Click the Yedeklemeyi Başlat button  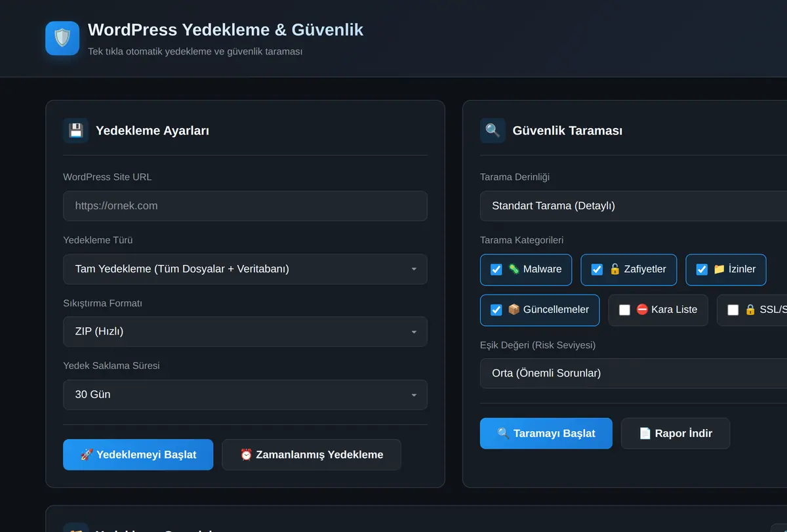(x=138, y=455)
